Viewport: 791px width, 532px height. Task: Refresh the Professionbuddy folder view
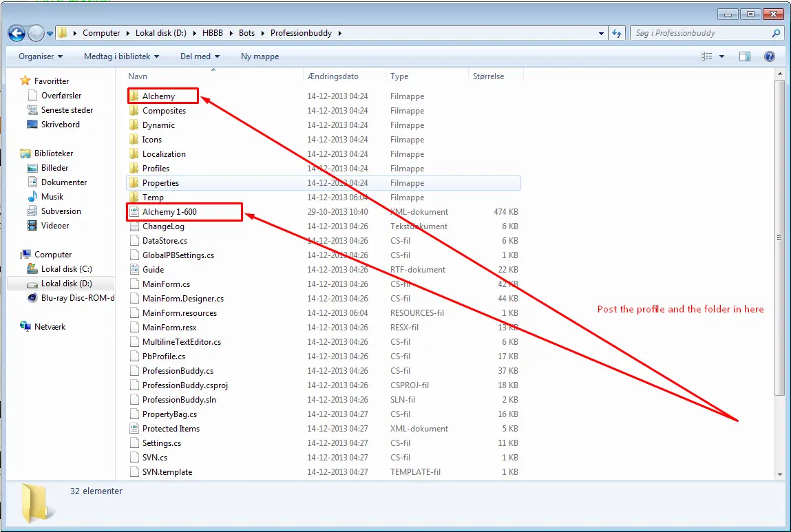click(617, 33)
